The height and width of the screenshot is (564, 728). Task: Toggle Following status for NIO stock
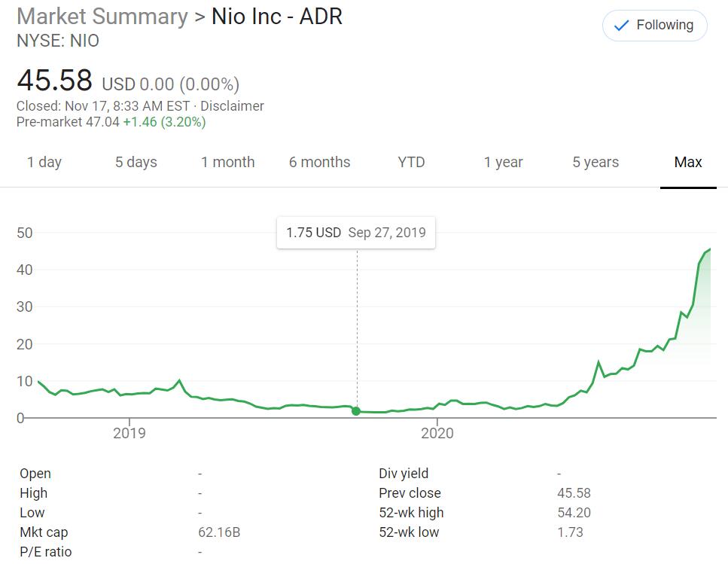[654, 25]
